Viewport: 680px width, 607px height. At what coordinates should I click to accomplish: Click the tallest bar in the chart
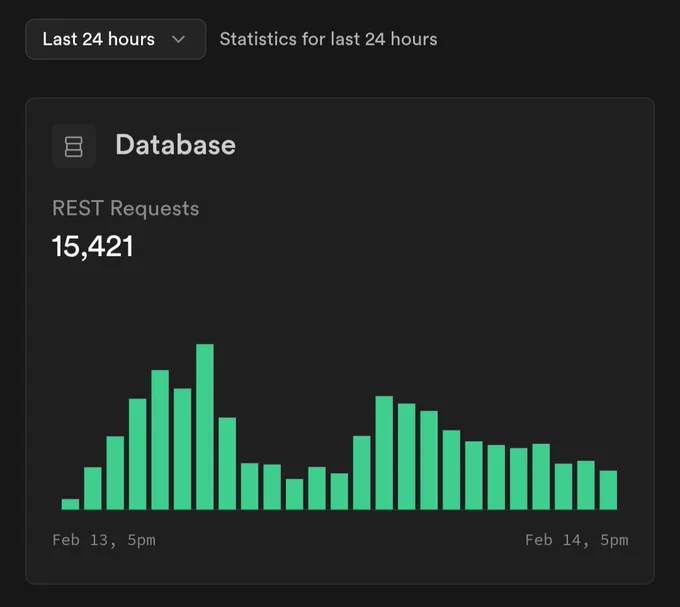coord(205,427)
